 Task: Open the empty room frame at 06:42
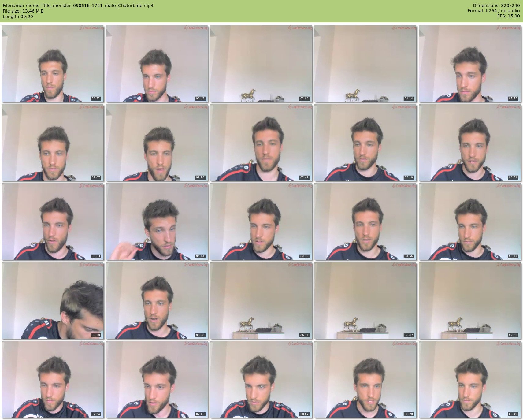(365, 300)
